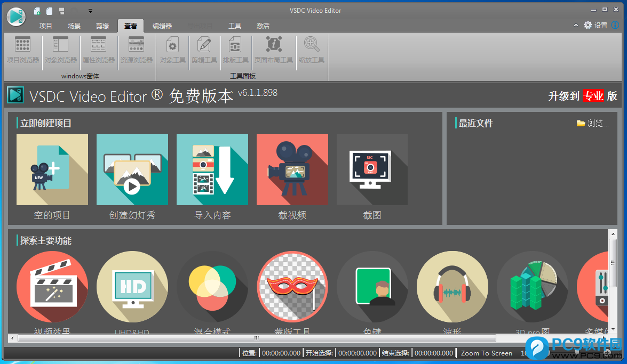Open the 场景 ribbon tab

[74, 26]
